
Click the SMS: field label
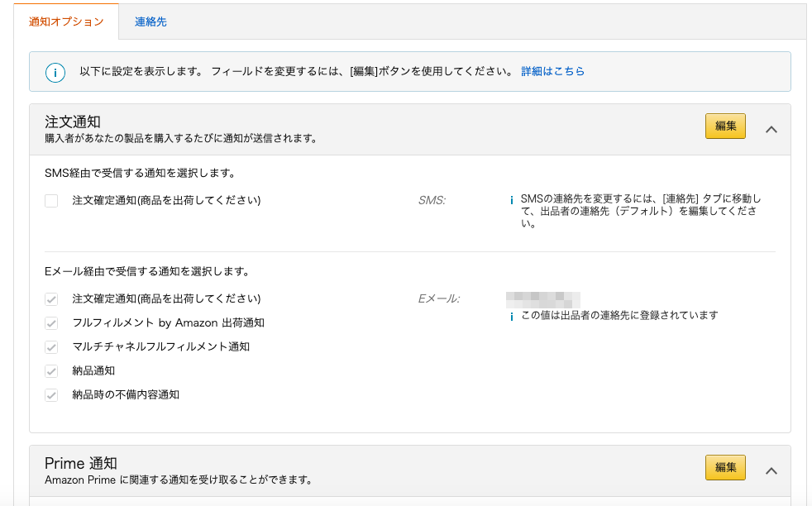pyautogui.click(x=432, y=200)
